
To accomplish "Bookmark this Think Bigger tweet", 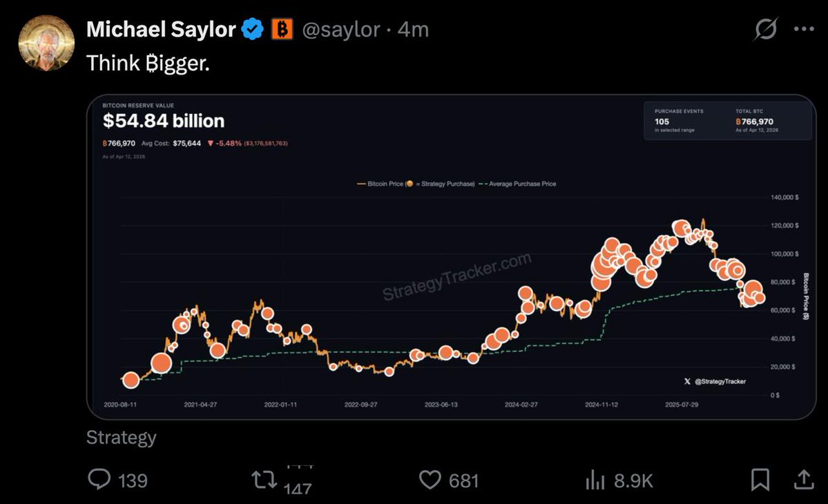I will (760, 479).
